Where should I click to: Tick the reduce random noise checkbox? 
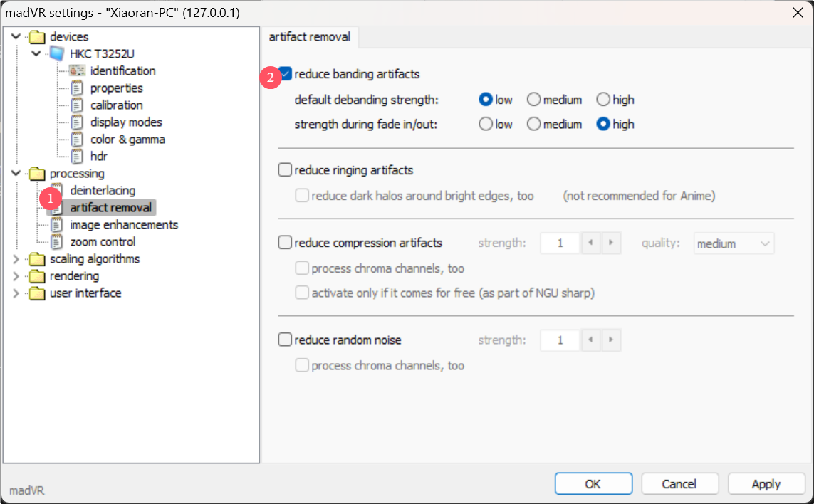pos(285,340)
